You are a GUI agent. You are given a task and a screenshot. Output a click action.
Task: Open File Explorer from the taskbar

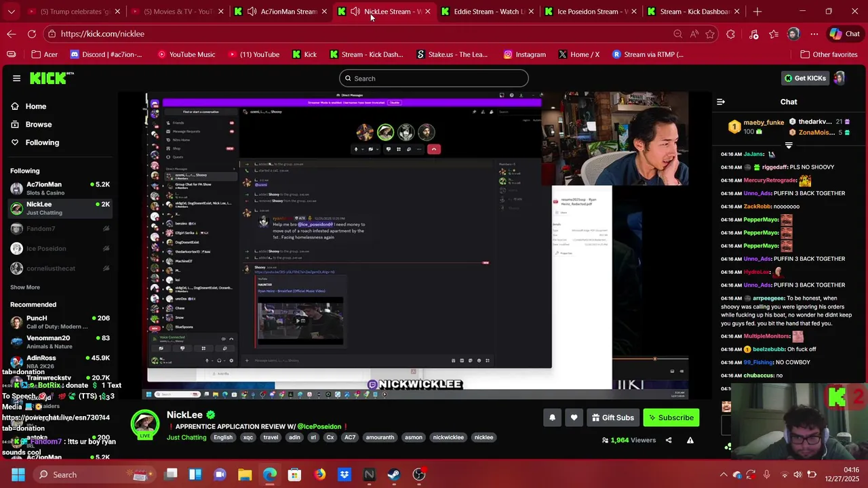(245, 474)
